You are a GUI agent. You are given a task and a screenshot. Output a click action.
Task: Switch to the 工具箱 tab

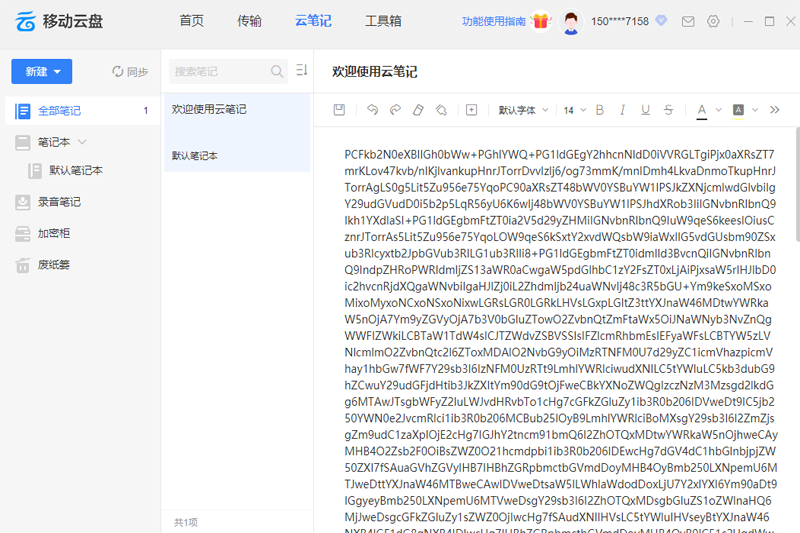point(383,21)
